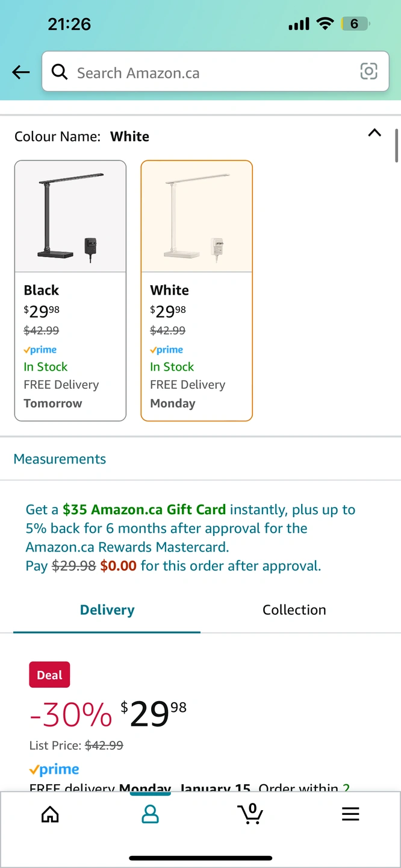Open the shopping cart icon

tap(250, 814)
